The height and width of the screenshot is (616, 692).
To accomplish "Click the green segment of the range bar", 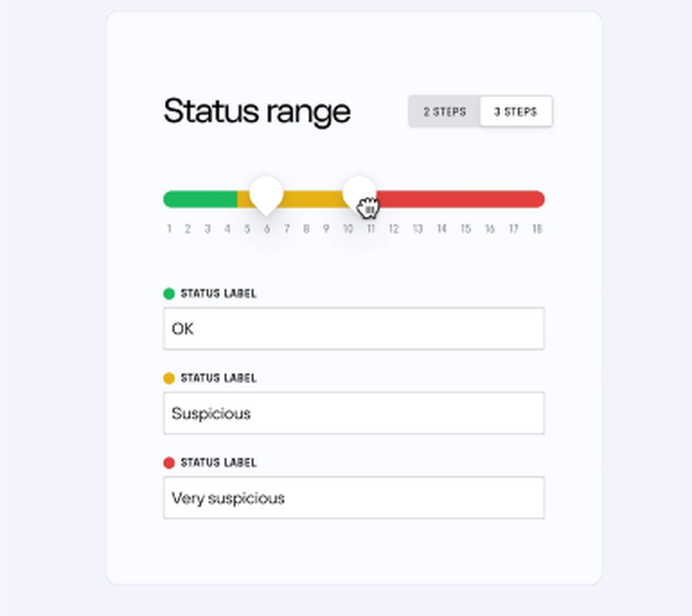I will pos(201,199).
